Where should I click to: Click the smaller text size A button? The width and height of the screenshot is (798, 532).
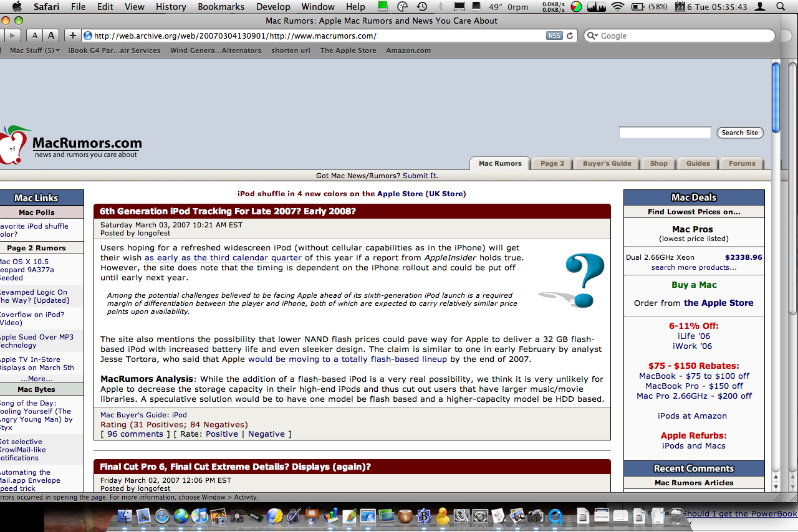(x=36, y=36)
